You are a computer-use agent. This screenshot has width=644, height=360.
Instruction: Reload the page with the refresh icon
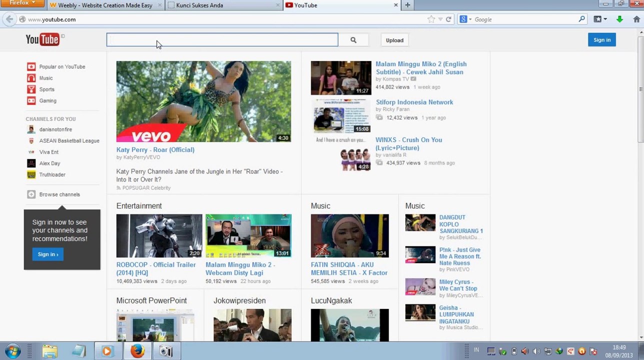tap(448, 19)
